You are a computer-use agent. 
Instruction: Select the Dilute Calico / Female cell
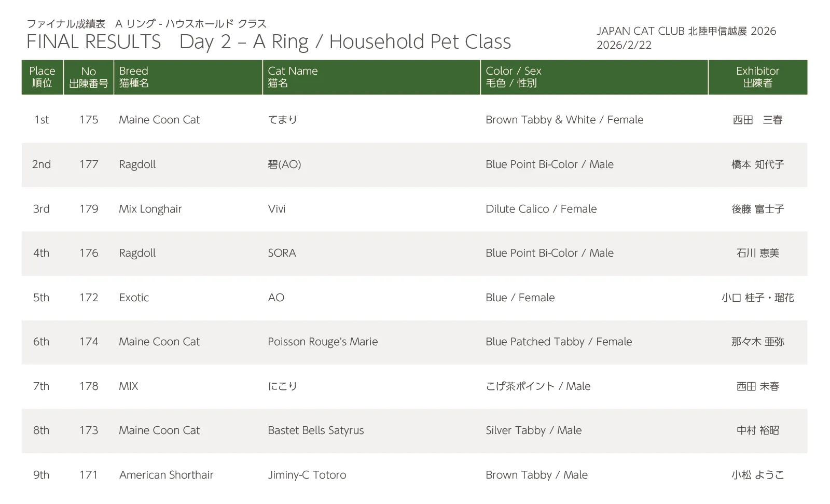tap(541, 209)
